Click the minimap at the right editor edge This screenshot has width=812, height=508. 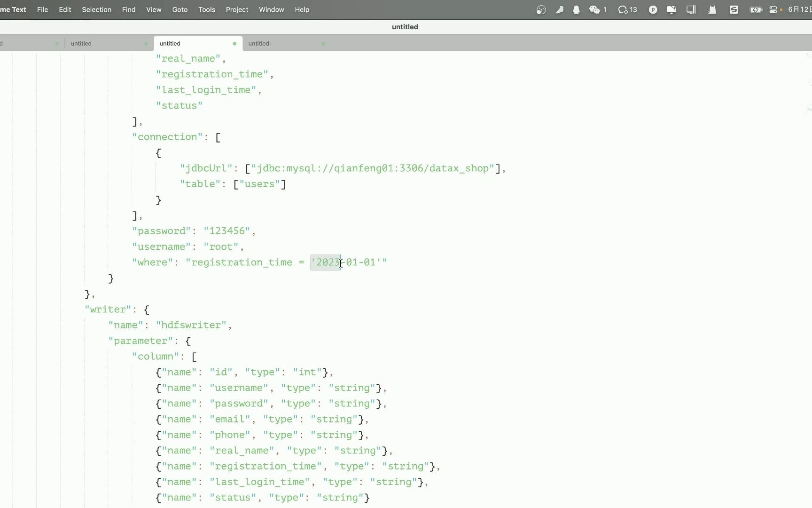pyautogui.click(x=808, y=85)
